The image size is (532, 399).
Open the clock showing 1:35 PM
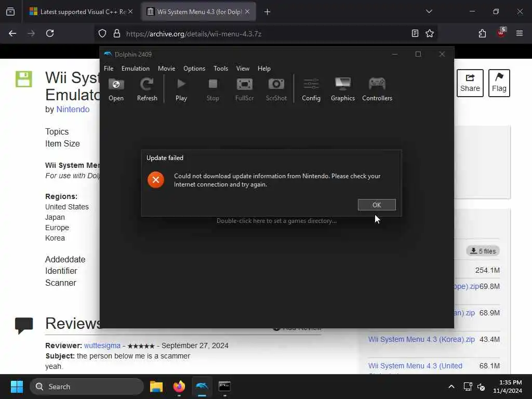pyautogui.click(x=508, y=387)
